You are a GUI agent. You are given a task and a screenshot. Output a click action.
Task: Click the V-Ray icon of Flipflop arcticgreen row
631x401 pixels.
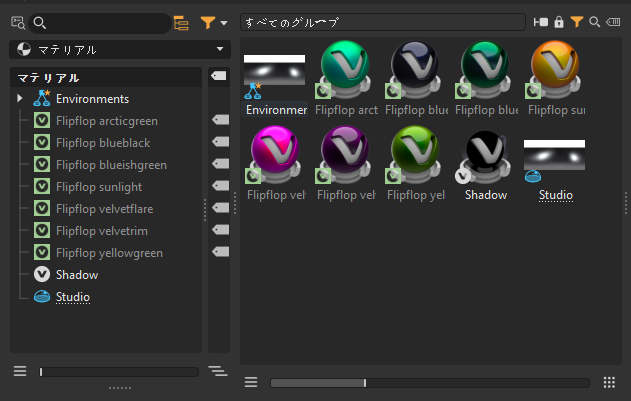tap(42, 120)
